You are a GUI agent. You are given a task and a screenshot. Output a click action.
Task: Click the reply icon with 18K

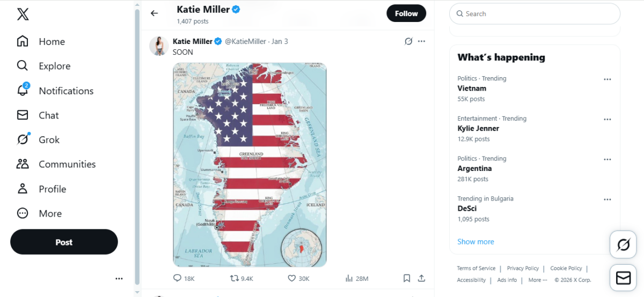click(177, 278)
